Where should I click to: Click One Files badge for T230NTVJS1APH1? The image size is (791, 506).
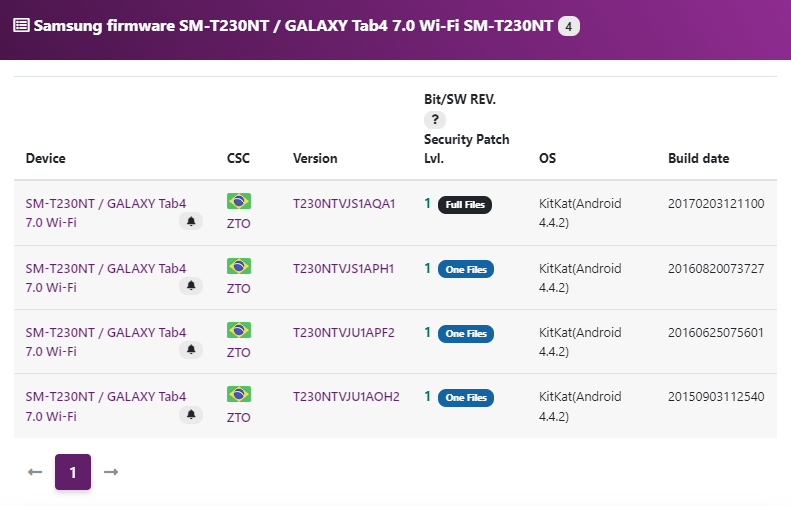(466, 269)
